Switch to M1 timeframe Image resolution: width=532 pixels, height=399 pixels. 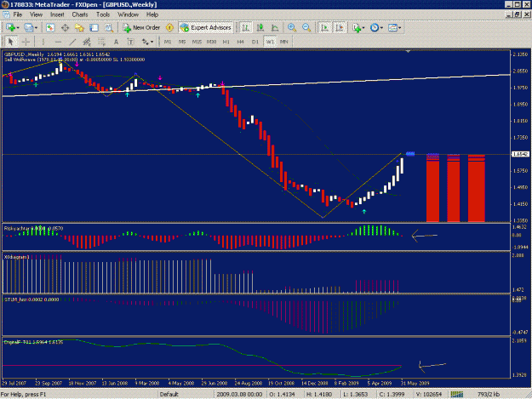(x=168, y=42)
